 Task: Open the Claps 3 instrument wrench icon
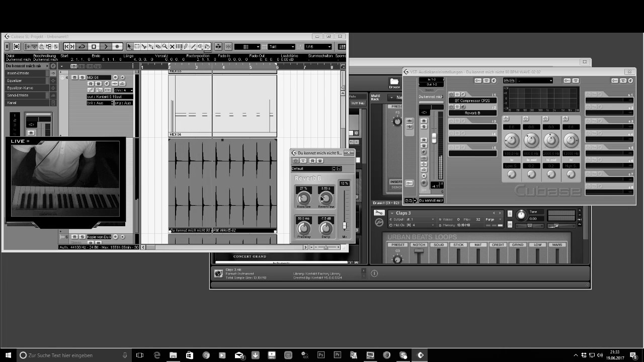pyautogui.click(x=379, y=213)
